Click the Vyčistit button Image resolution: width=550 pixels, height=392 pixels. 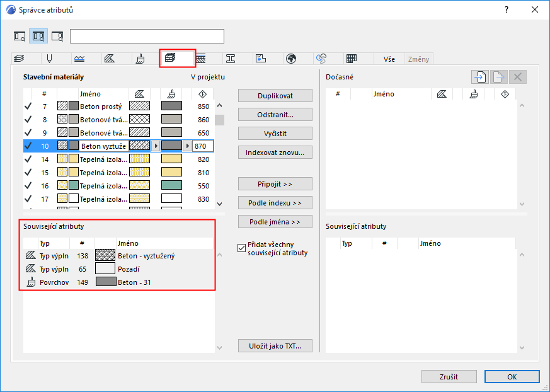click(275, 134)
